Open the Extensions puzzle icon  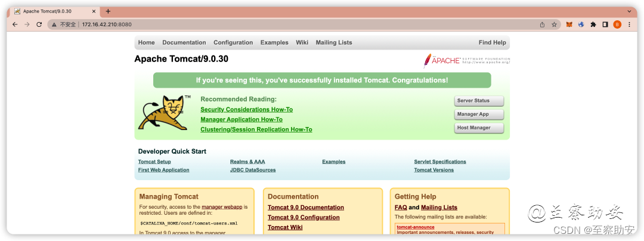pyautogui.click(x=593, y=24)
